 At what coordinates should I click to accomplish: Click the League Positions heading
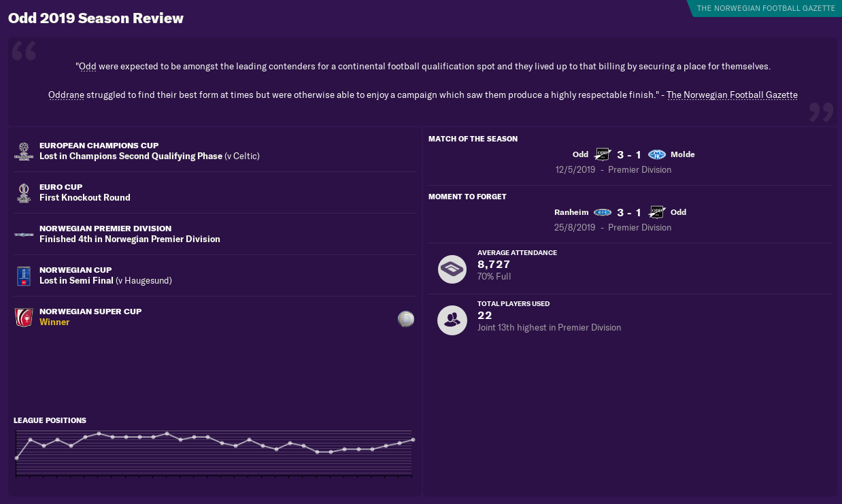[50, 420]
